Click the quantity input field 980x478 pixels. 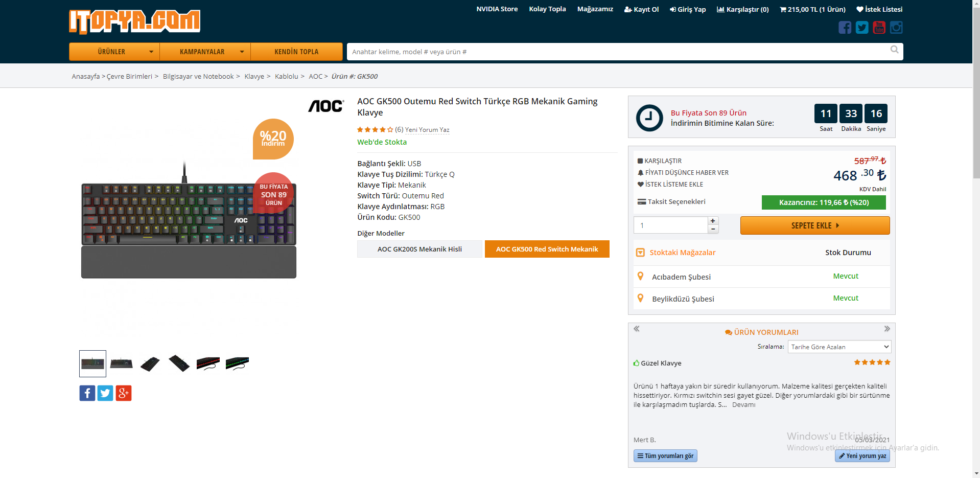click(x=670, y=225)
